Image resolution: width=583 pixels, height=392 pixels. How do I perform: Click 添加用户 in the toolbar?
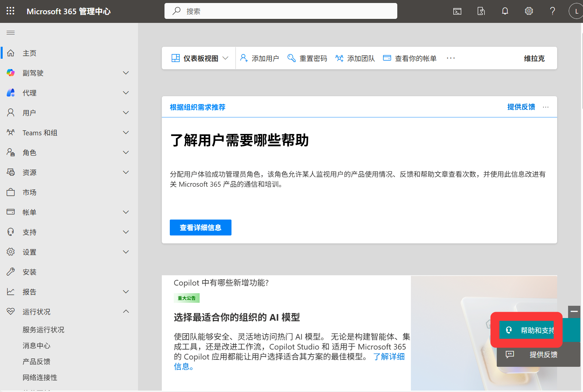[260, 58]
